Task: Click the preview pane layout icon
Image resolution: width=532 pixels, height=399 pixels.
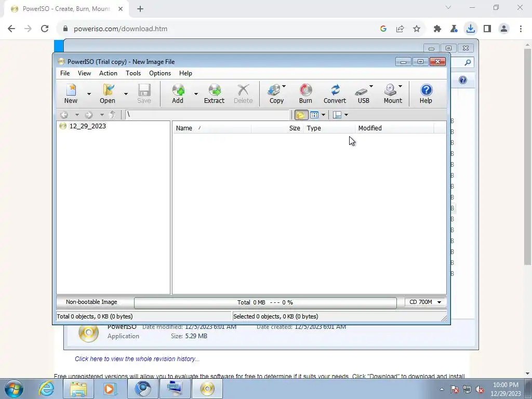Action: tap(337, 115)
